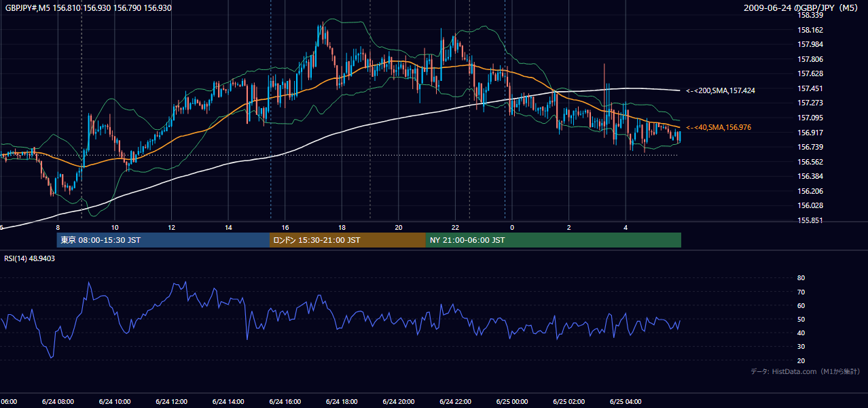
Task: Click price axis value 158.339
Action: click(810, 15)
